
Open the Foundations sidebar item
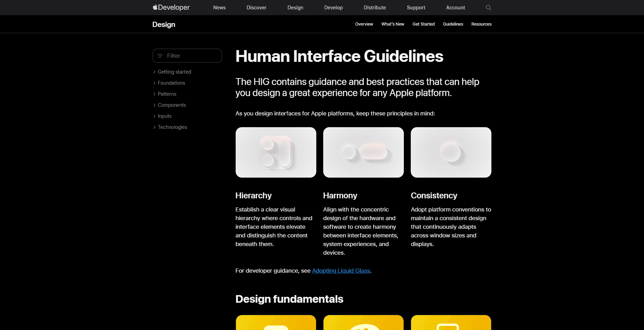pos(171,83)
